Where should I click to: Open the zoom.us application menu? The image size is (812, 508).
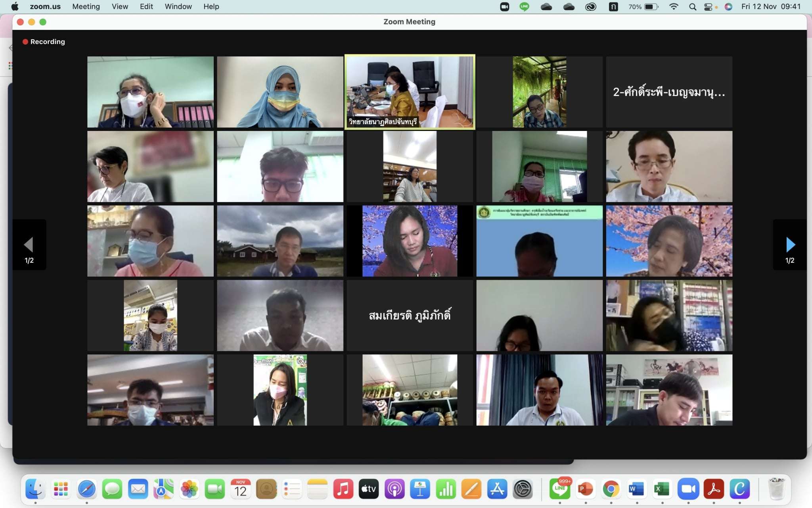pyautogui.click(x=45, y=7)
